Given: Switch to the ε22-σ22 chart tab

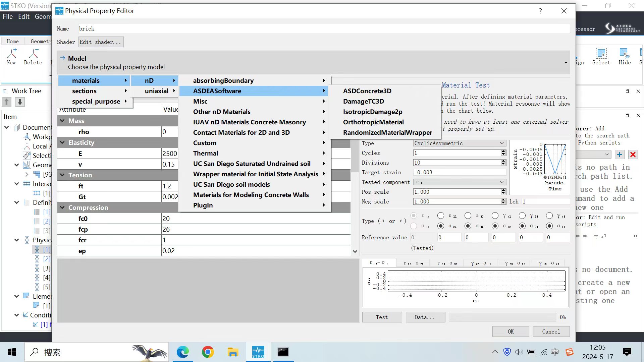Looking at the screenshot, I should tap(413, 263).
